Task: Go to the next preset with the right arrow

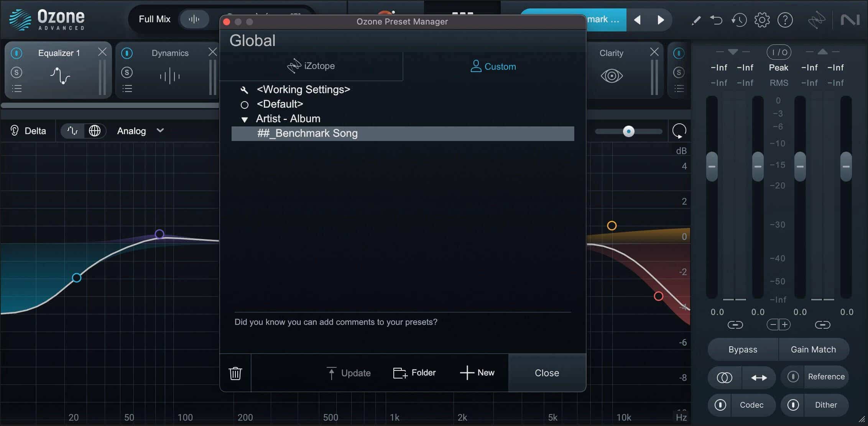Action: [x=661, y=20]
